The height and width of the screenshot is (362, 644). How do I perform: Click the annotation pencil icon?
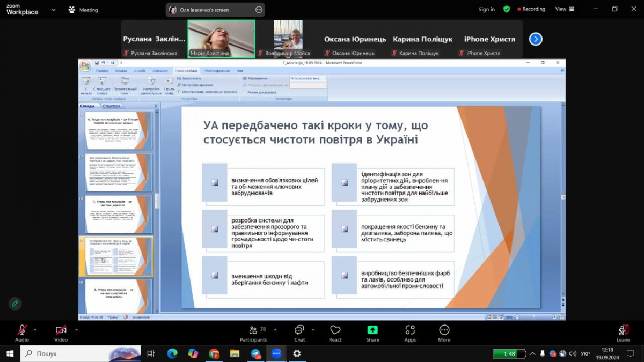tap(15, 304)
